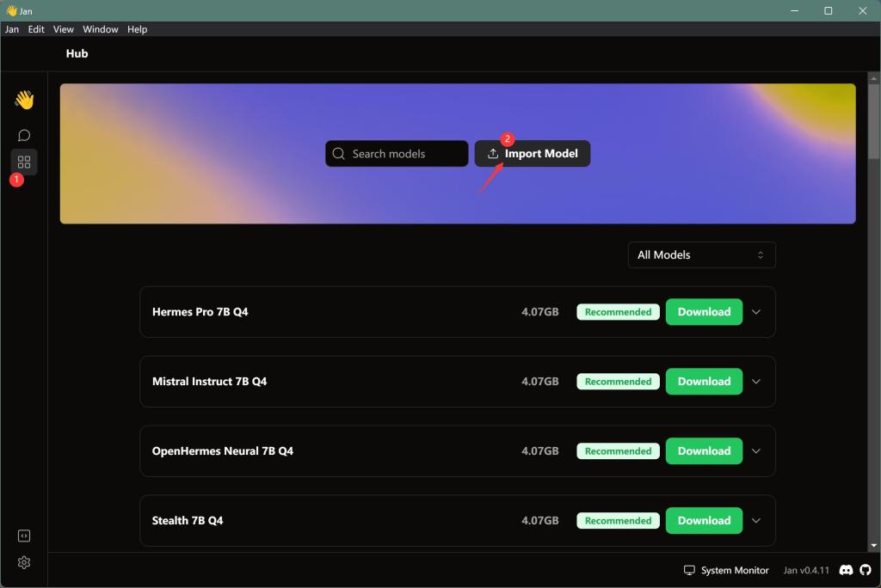Expand OpenHermes Neural 7B Q4 details chevron
Image resolution: width=881 pixels, height=588 pixels.
756,451
